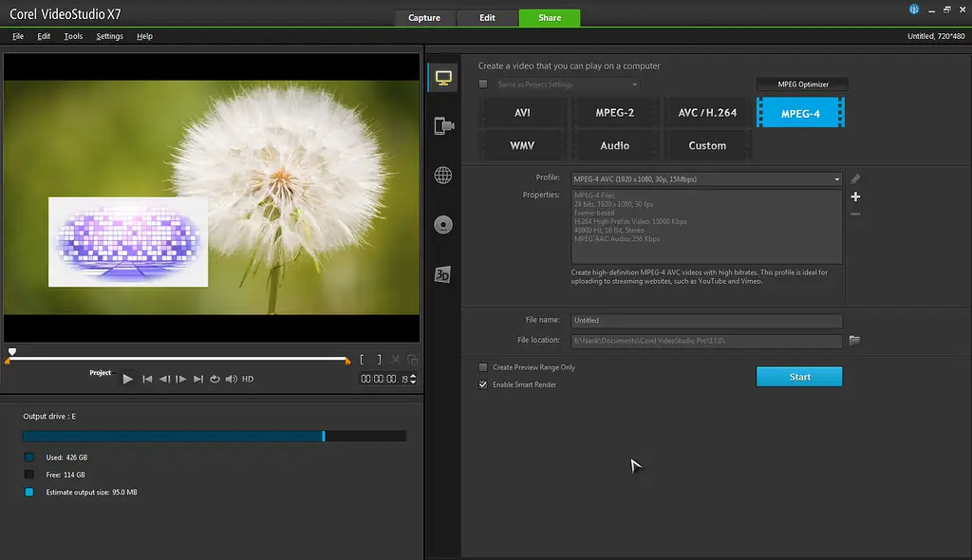Click the MPEG Optimizer button
The image size is (972, 560).
point(801,84)
